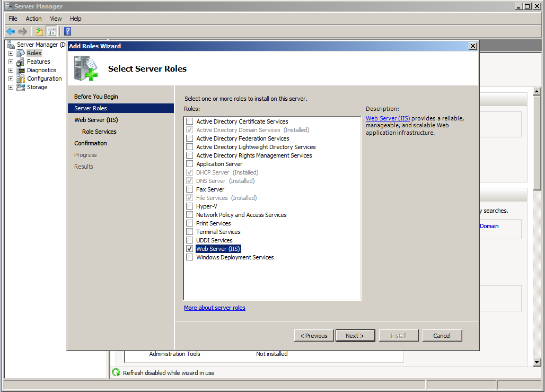
Task: Open the Help menu
Action: click(x=75, y=19)
